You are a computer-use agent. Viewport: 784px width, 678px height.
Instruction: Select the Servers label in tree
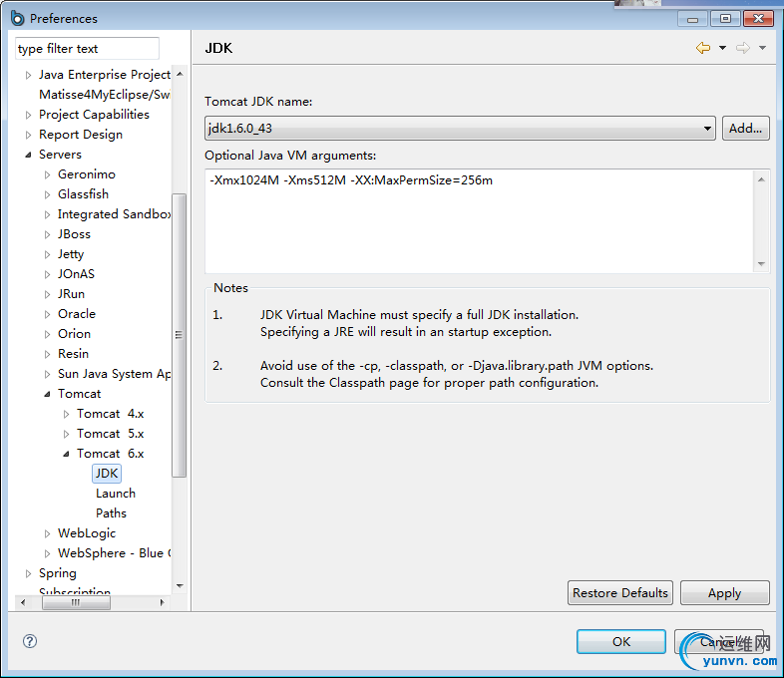pos(60,155)
